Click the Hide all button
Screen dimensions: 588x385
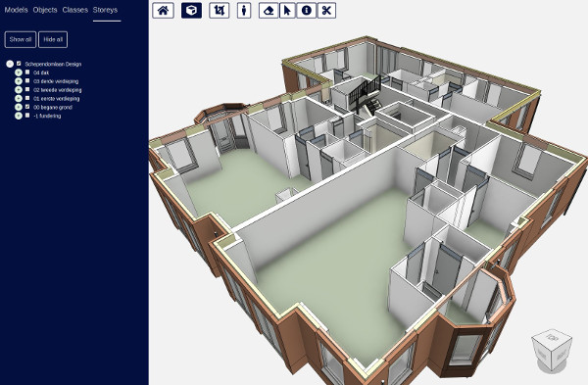pyautogui.click(x=53, y=39)
